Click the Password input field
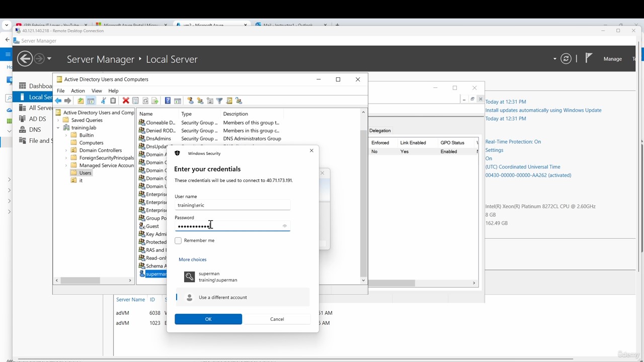 [232, 226]
